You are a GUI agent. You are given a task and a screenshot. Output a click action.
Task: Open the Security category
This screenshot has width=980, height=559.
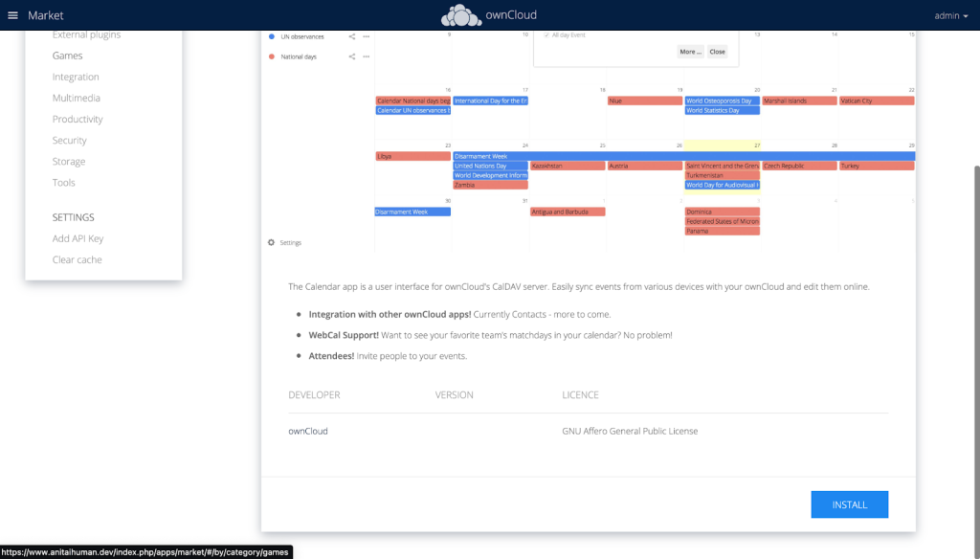click(69, 141)
